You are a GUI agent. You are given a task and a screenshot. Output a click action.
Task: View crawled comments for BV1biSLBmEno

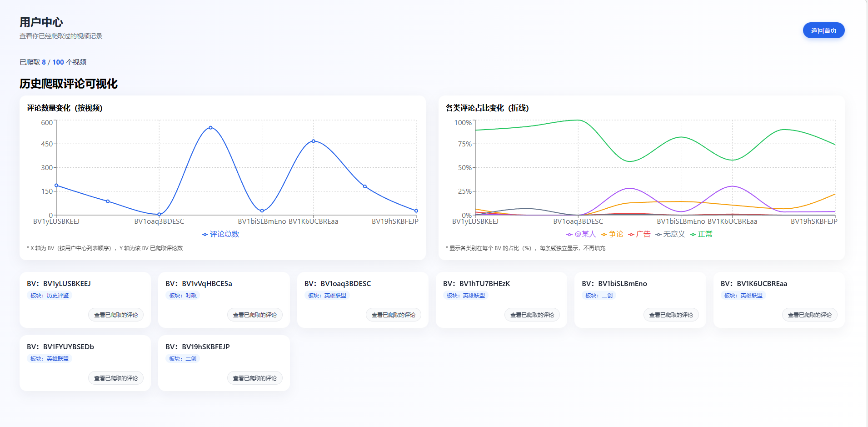tap(671, 315)
